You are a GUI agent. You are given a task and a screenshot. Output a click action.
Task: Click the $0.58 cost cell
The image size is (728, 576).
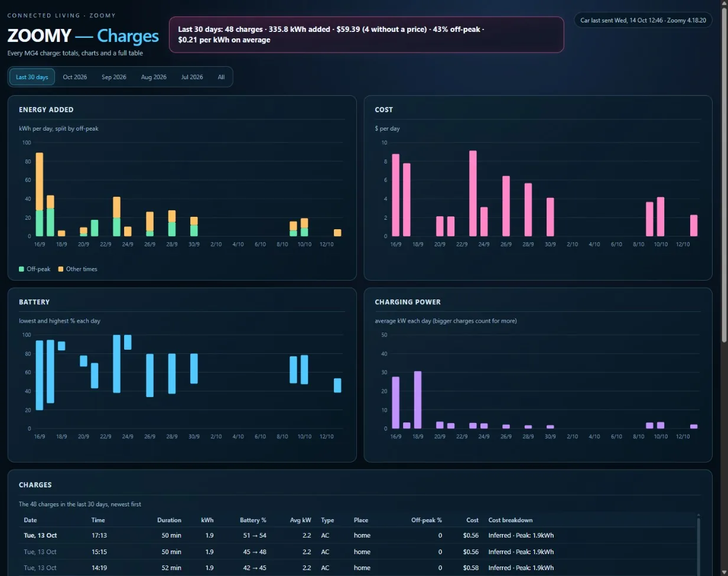[x=472, y=568]
